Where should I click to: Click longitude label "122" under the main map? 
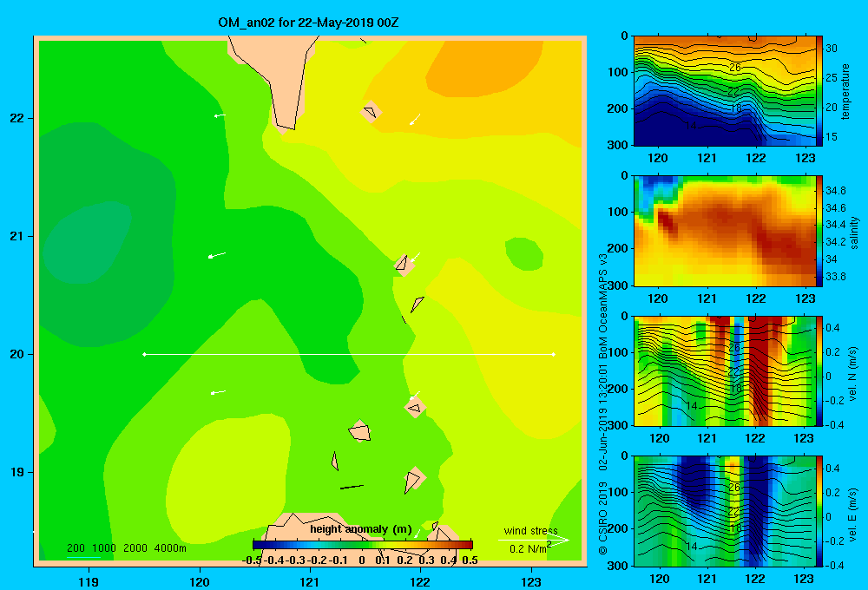pos(420,582)
